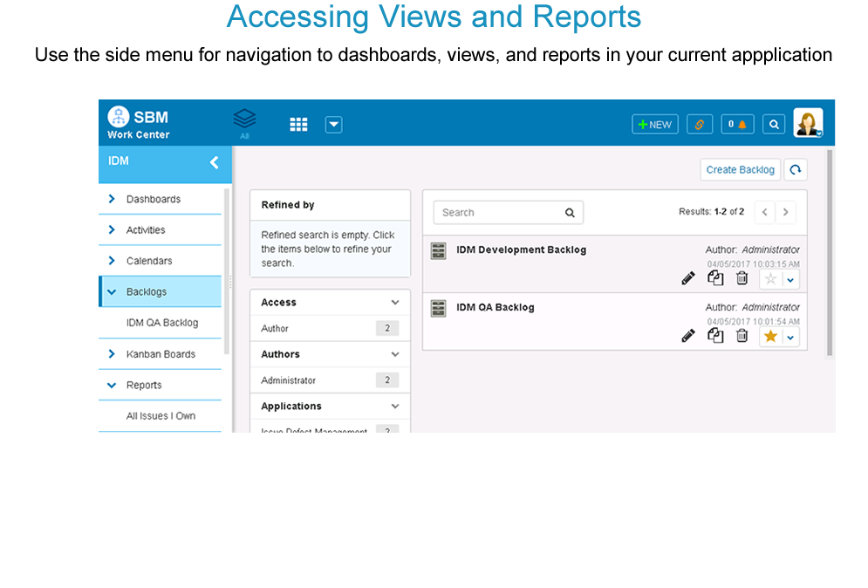Screen dimensions: 868x588
Task: Click the refresh icon beside Create Backlog
Action: point(795,170)
